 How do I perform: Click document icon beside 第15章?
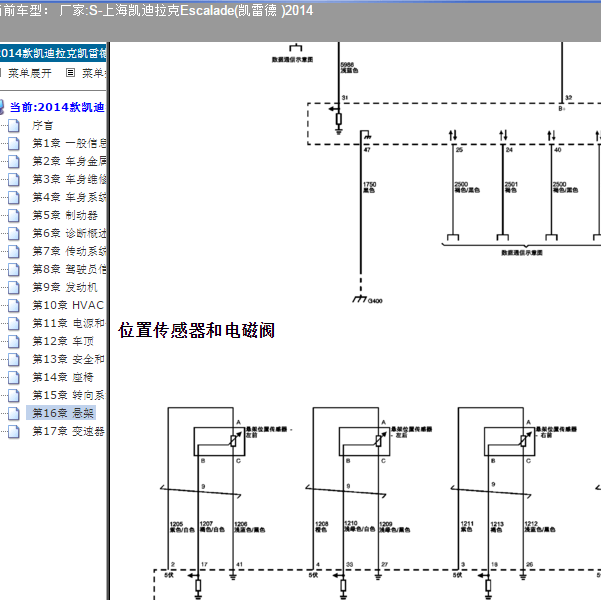point(14,396)
